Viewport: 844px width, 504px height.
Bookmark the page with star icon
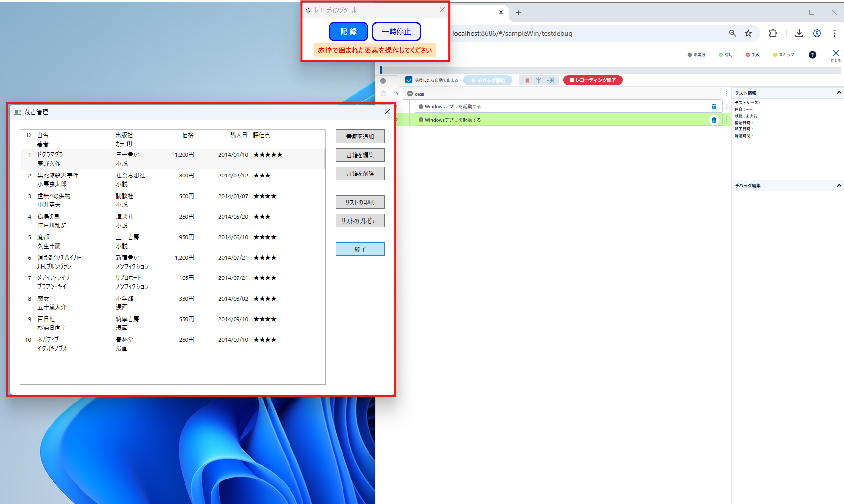748,33
